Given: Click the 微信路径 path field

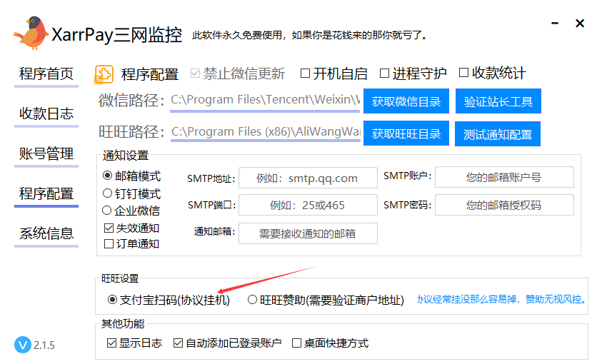Looking at the screenshot, I should [265, 100].
